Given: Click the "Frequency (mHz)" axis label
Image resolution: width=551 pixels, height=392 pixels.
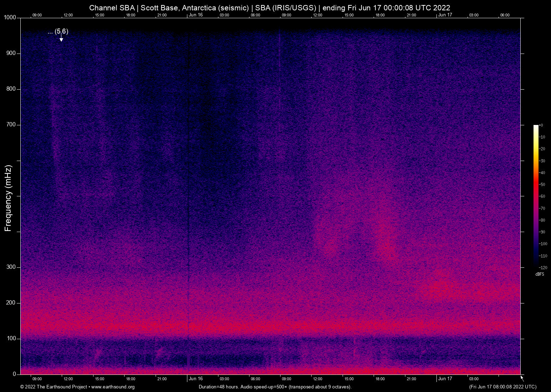Looking at the screenshot, I should coord(8,198).
